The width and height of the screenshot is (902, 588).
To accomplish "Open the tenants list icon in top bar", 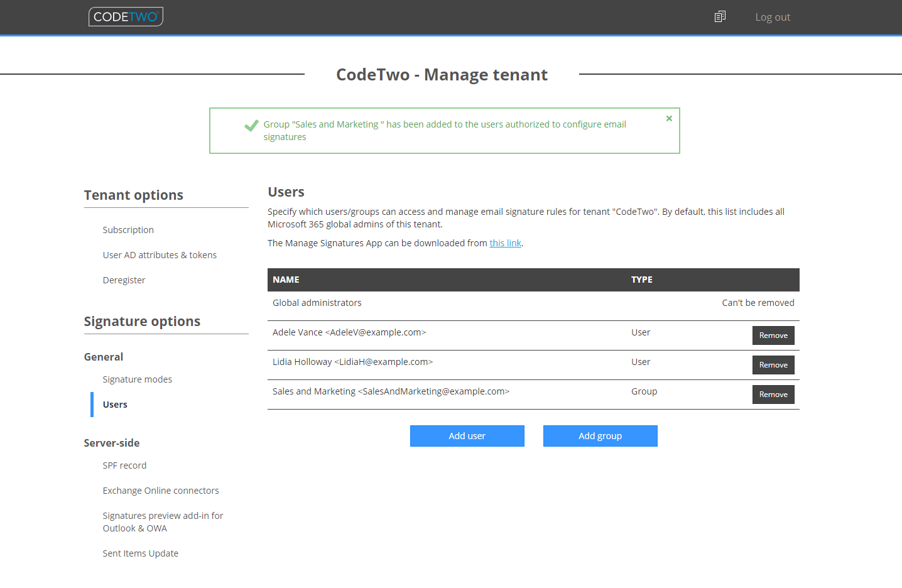I will point(720,16).
